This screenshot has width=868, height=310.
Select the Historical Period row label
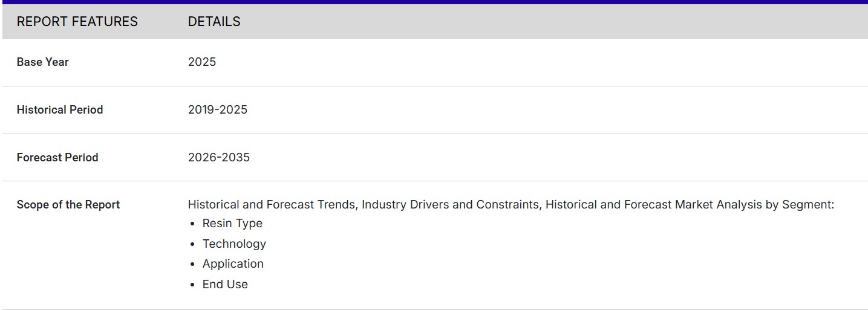60,110
